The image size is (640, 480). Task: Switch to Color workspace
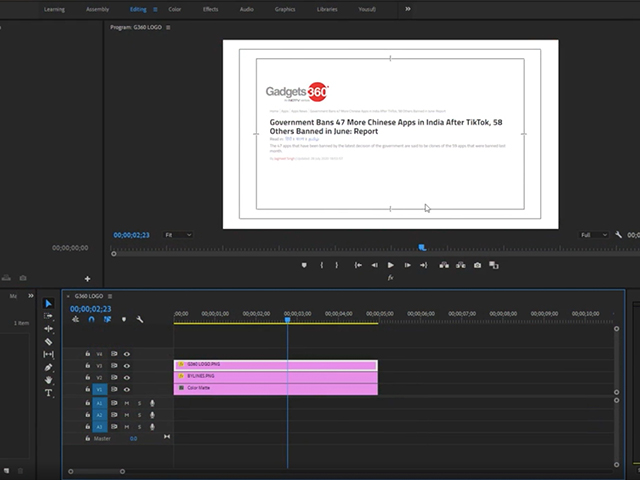click(175, 9)
